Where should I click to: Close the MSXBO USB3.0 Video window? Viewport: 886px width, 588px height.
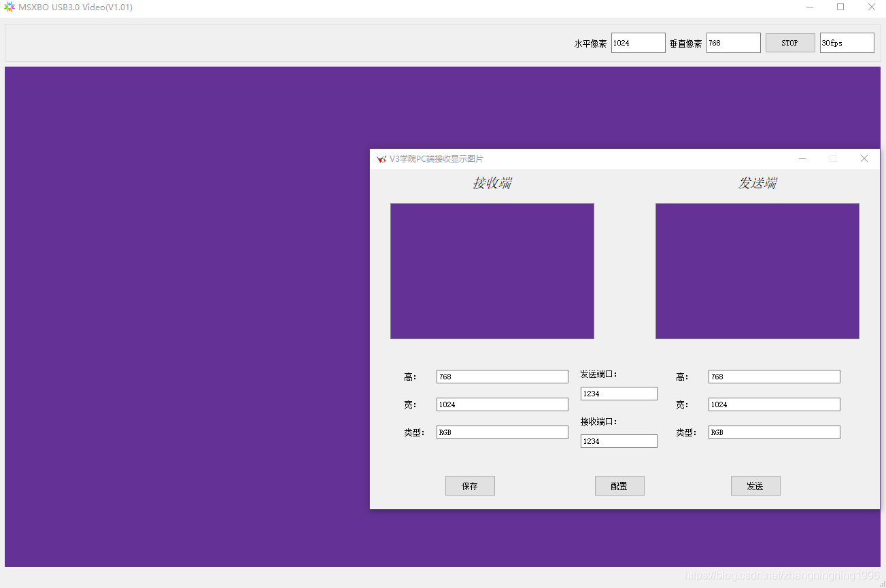pyautogui.click(x=871, y=7)
